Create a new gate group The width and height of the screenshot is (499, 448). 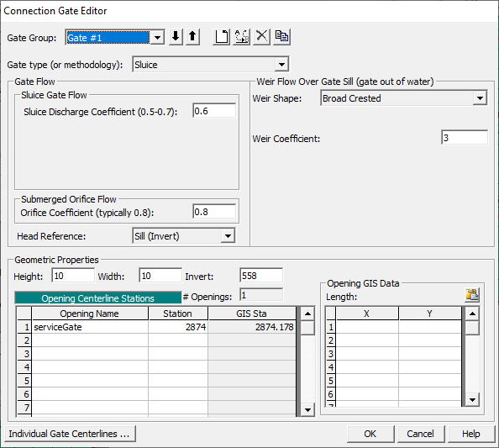[222, 37]
